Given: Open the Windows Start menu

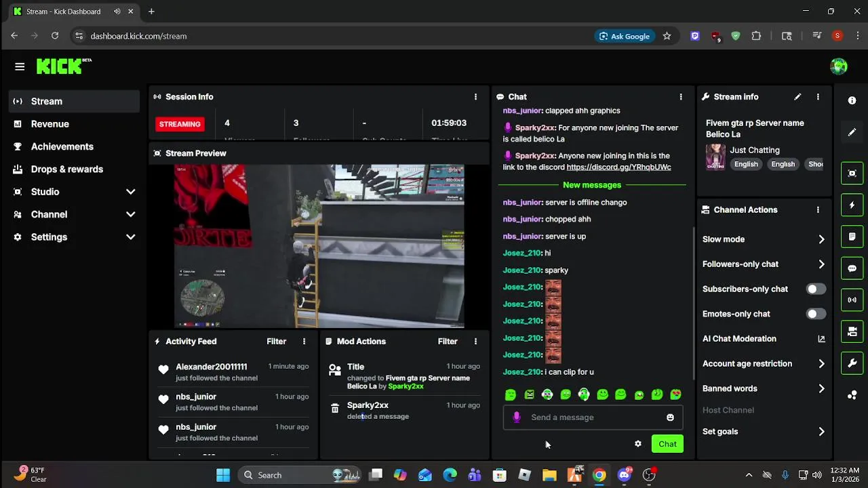Looking at the screenshot, I should click(223, 475).
